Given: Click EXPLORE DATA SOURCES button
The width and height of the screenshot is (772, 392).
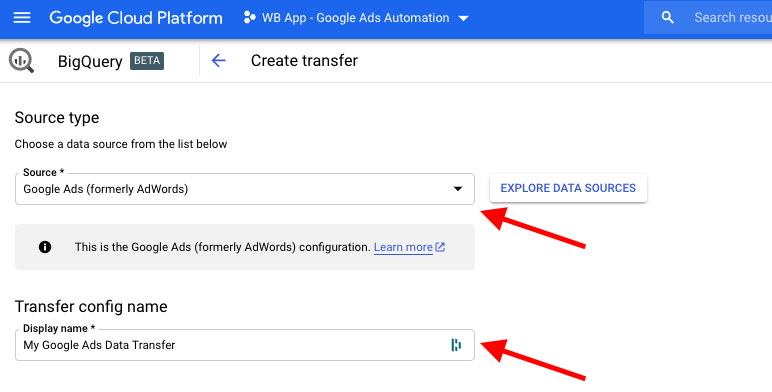Looking at the screenshot, I should pyautogui.click(x=568, y=188).
